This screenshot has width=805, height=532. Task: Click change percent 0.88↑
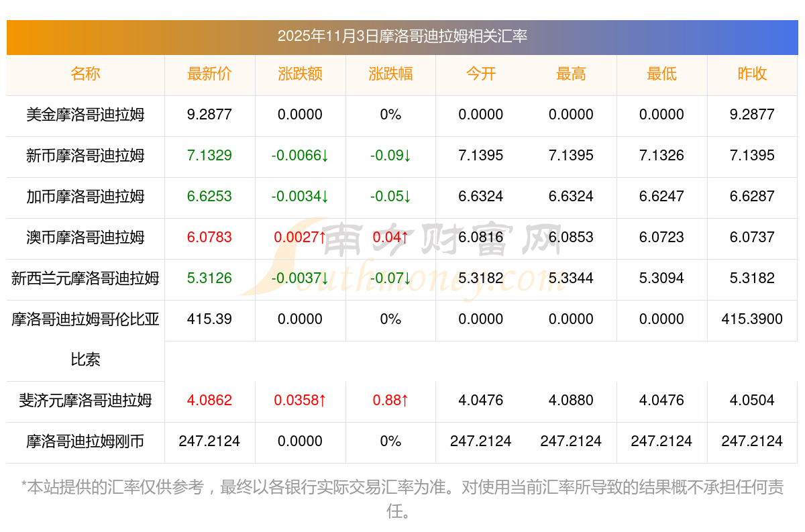pos(390,401)
